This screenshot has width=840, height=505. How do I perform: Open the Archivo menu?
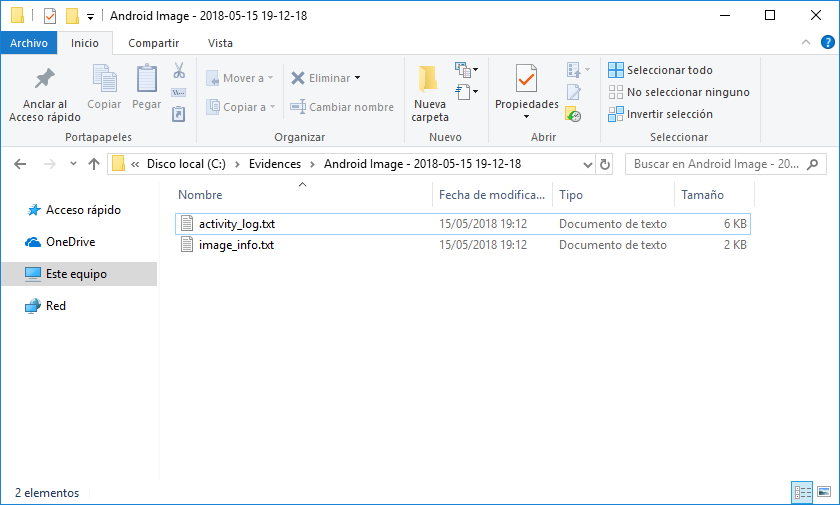click(29, 43)
